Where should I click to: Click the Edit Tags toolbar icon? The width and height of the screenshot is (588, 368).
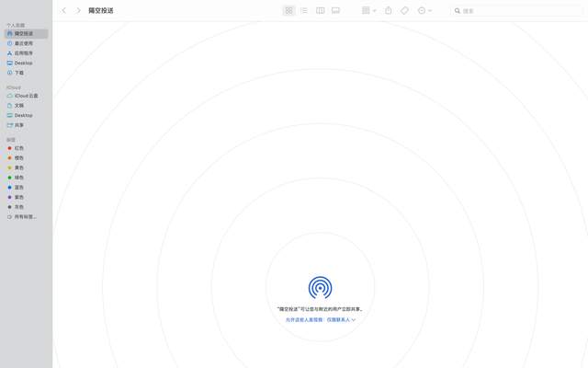[404, 10]
